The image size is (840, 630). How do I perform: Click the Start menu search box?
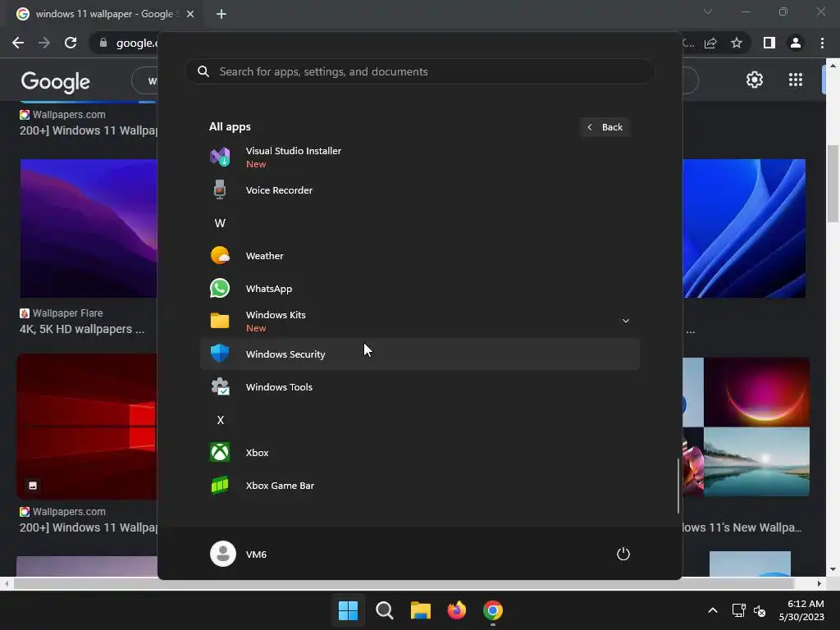point(419,71)
